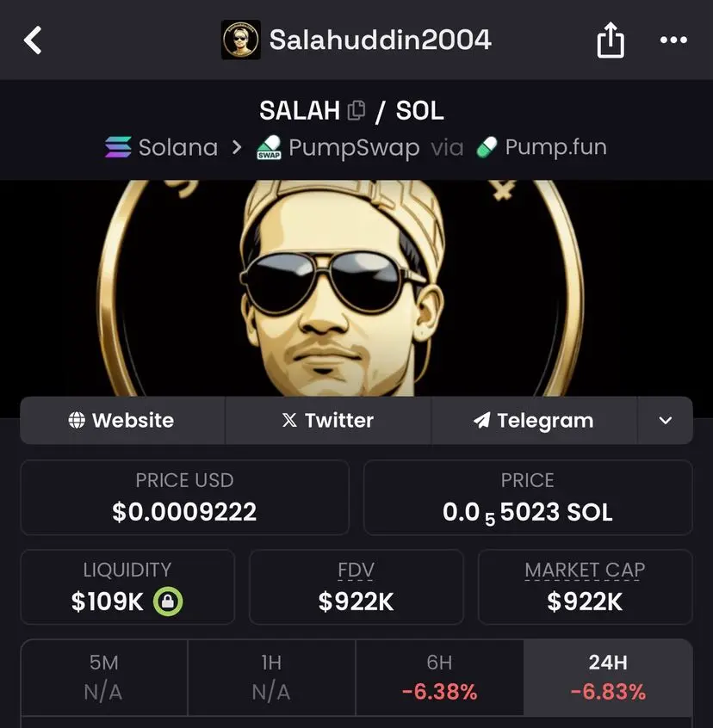Tap the Solana chain logo
Viewport: 713px width, 728px height.
coord(118,146)
